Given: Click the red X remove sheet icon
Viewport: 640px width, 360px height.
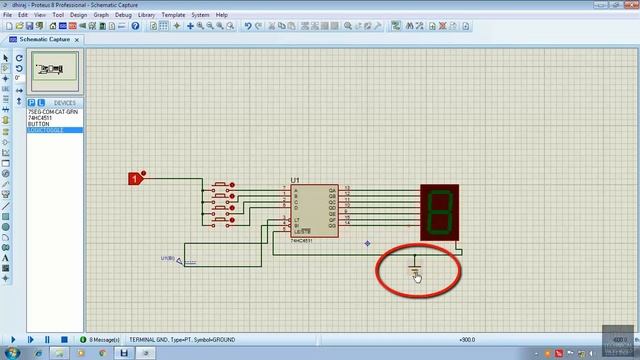Looking at the screenshot, I should click(x=442, y=26).
